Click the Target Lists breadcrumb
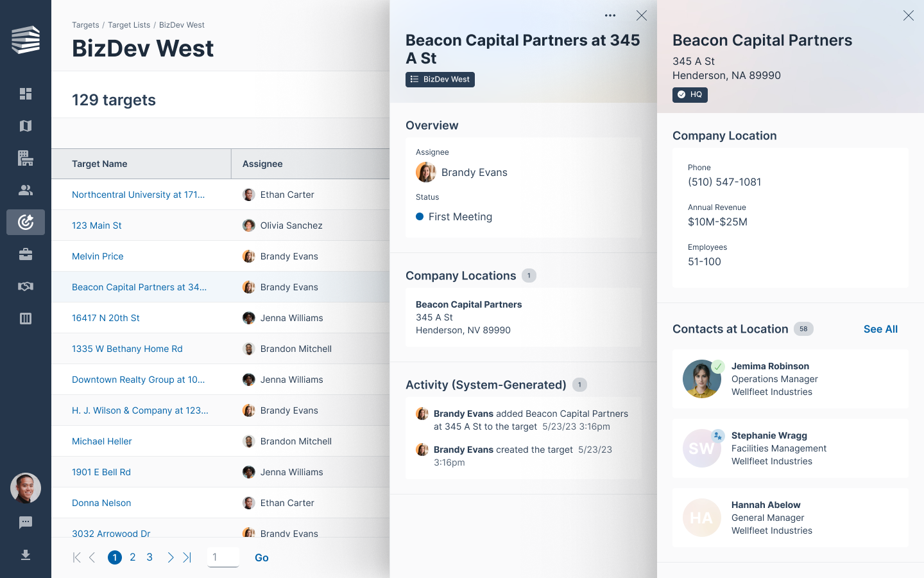924x578 pixels. tap(129, 25)
